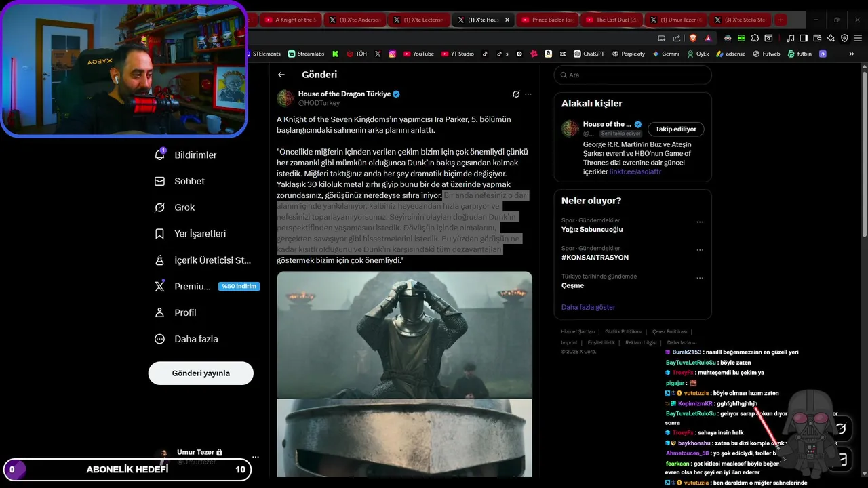
Task: Open options for Çeşme trend
Action: pyautogui.click(x=700, y=278)
